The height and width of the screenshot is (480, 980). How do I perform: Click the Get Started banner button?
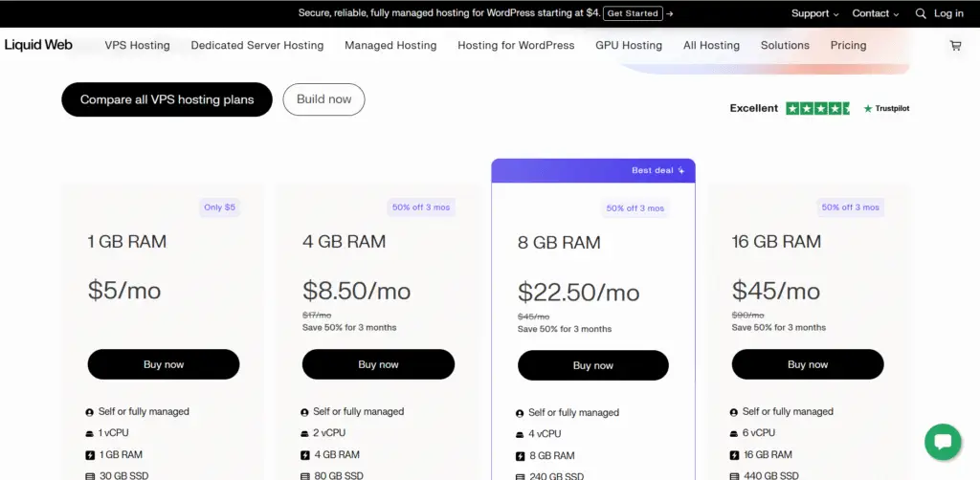633,13
